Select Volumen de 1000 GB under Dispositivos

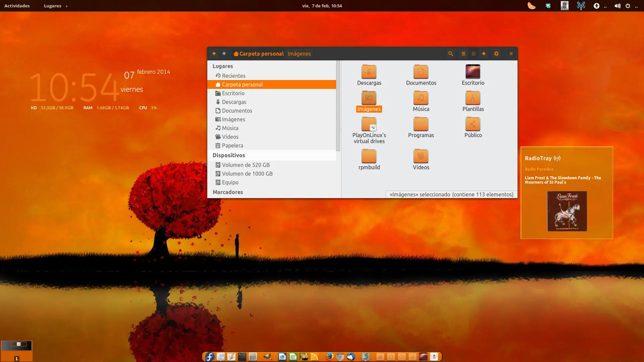pyautogui.click(x=247, y=174)
